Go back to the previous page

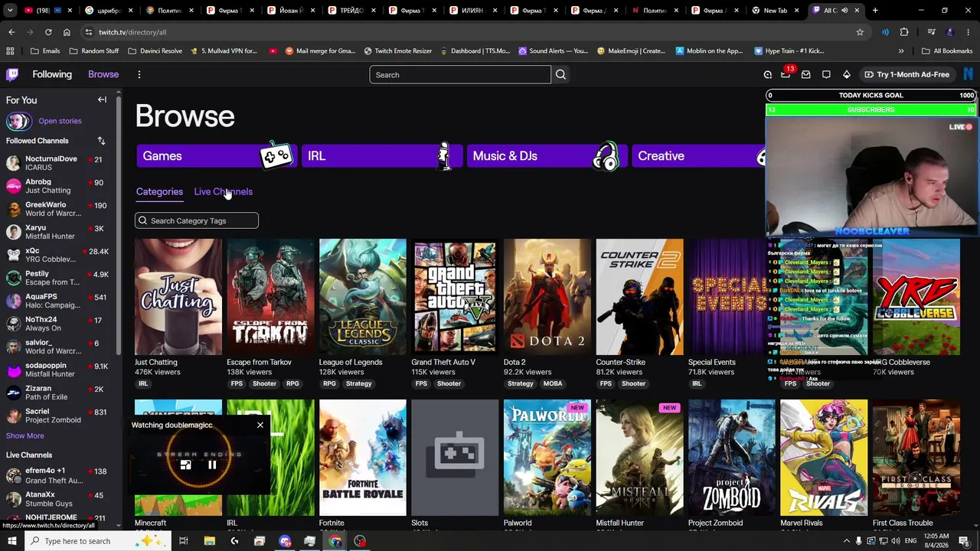click(x=11, y=32)
